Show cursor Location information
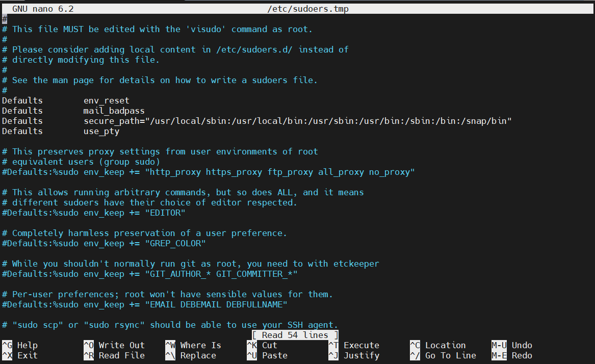Viewport: 595px width, 364px height. pyautogui.click(x=438, y=345)
